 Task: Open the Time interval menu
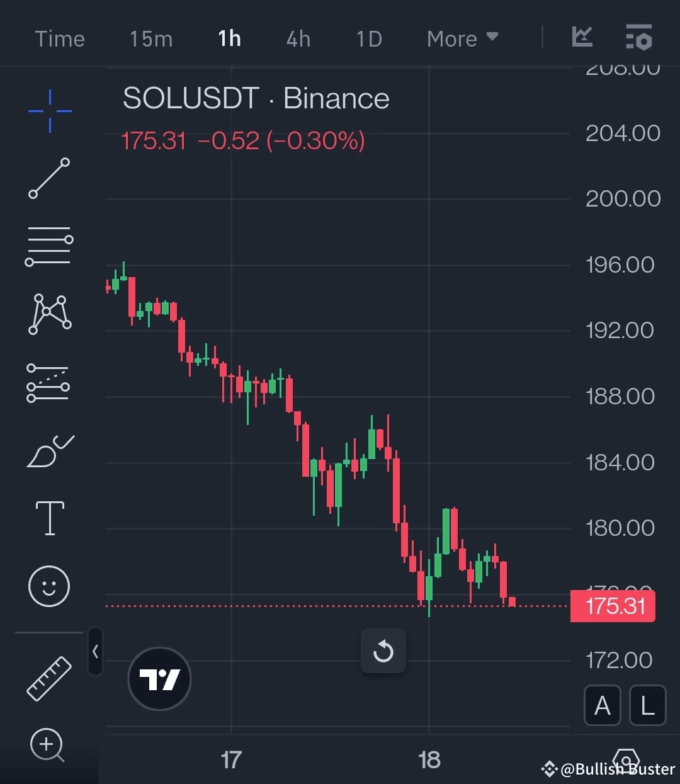tap(60, 38)
